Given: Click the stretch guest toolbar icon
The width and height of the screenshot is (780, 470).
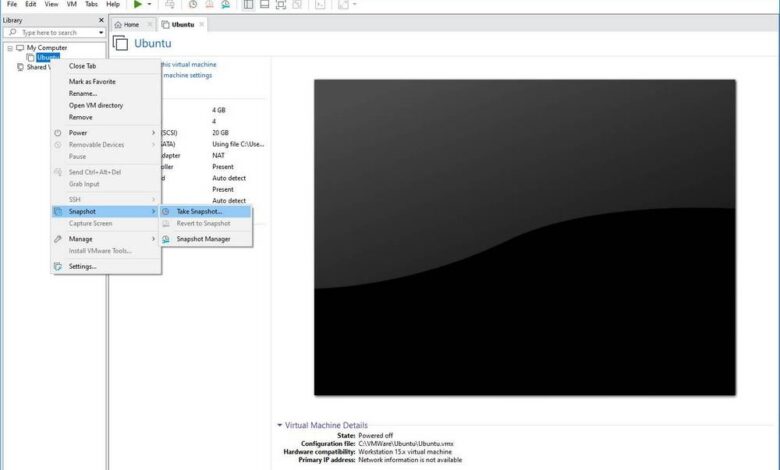Looking at the screenshot, I should [343, 4].
